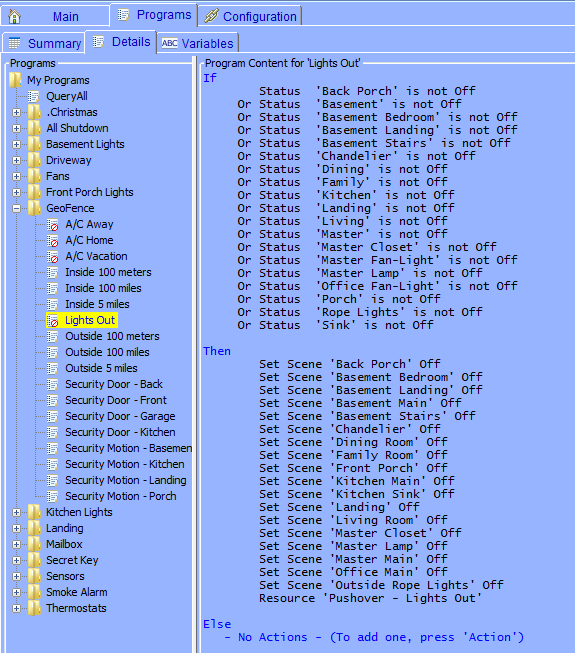Click the Lights Out program icon
The image size is (575, 653).
click(52, 321)
